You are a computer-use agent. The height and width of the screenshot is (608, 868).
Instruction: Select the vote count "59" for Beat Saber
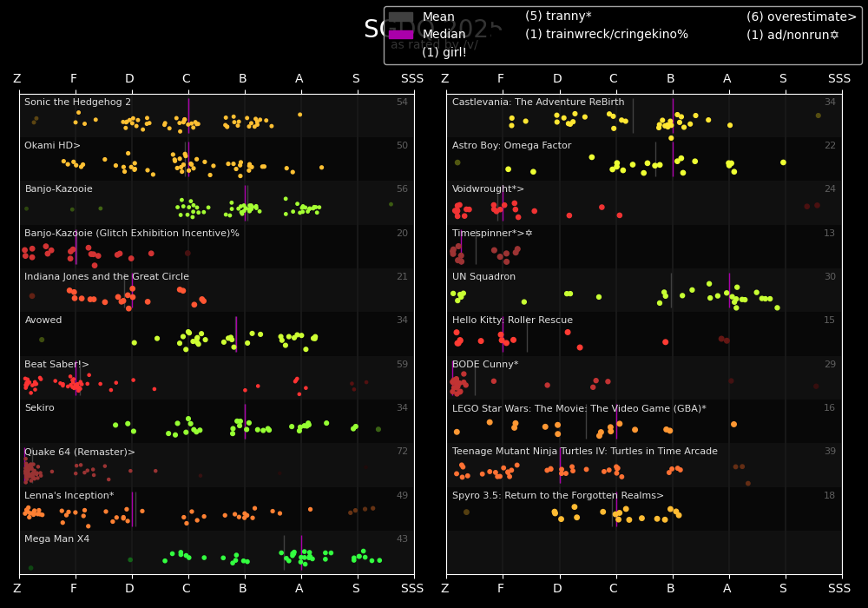click(402, 364)
